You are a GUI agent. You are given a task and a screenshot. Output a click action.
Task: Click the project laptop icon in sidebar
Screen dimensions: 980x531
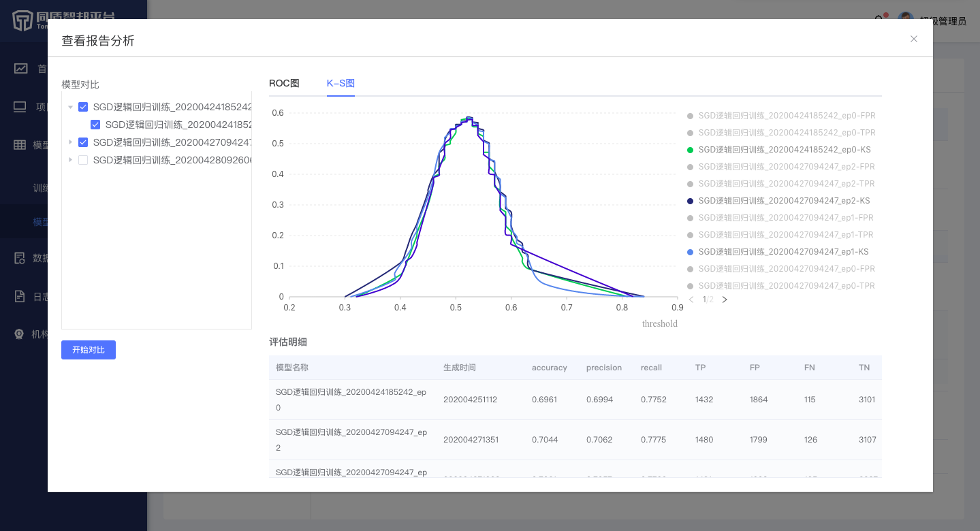20,107
